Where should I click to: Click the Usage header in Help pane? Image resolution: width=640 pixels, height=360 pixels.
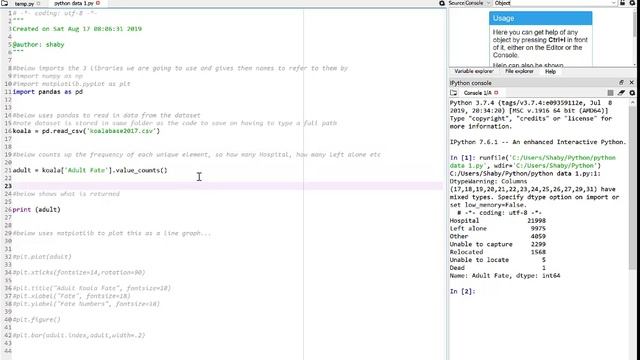[540, 18]
